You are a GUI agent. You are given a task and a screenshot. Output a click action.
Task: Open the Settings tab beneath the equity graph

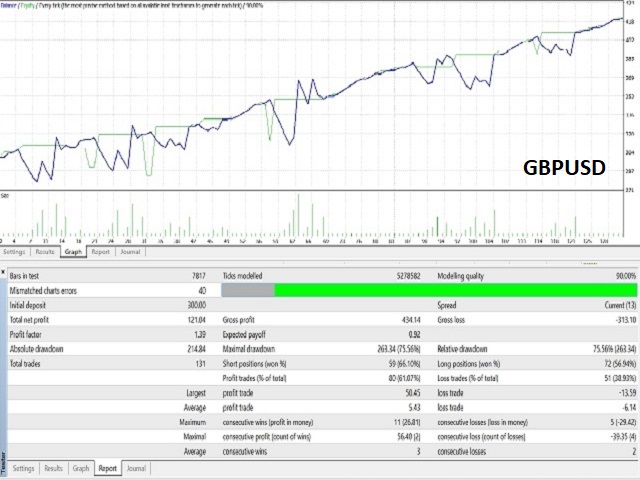click(x=14, y=252)
